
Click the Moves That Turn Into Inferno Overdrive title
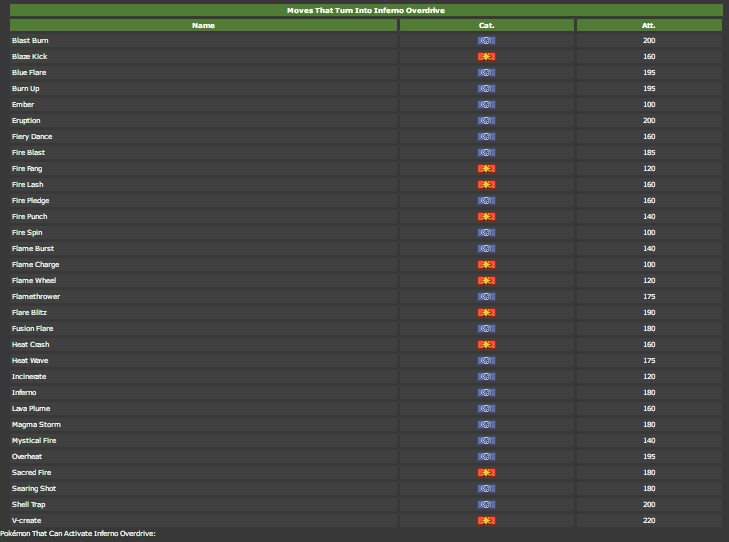[x=366, y=10]
